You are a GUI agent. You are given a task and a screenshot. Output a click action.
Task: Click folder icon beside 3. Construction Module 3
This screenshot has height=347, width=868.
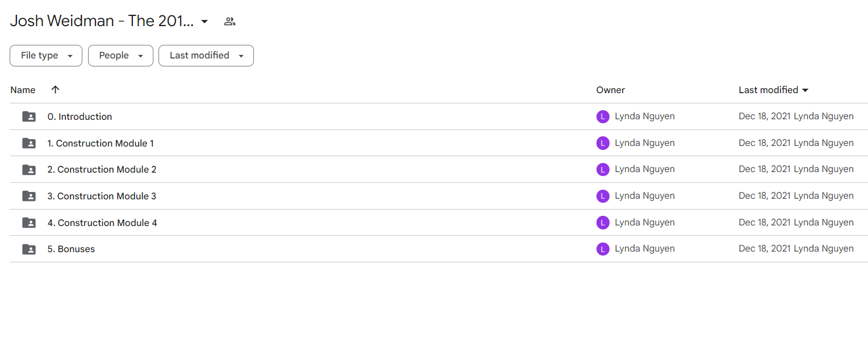point(29,196)
